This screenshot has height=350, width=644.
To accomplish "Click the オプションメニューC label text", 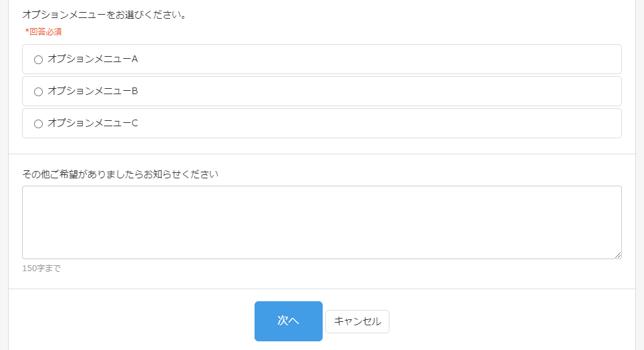I will 92,123.
